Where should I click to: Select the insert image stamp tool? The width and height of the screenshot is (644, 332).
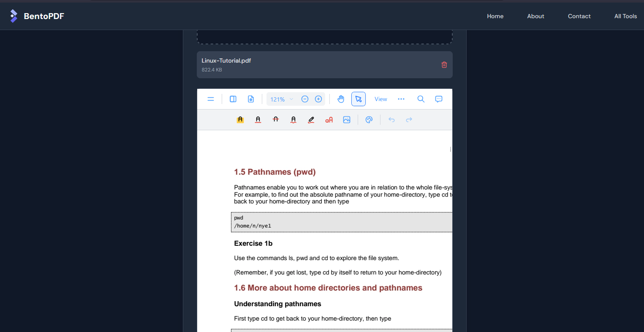[x=347, y=120]
